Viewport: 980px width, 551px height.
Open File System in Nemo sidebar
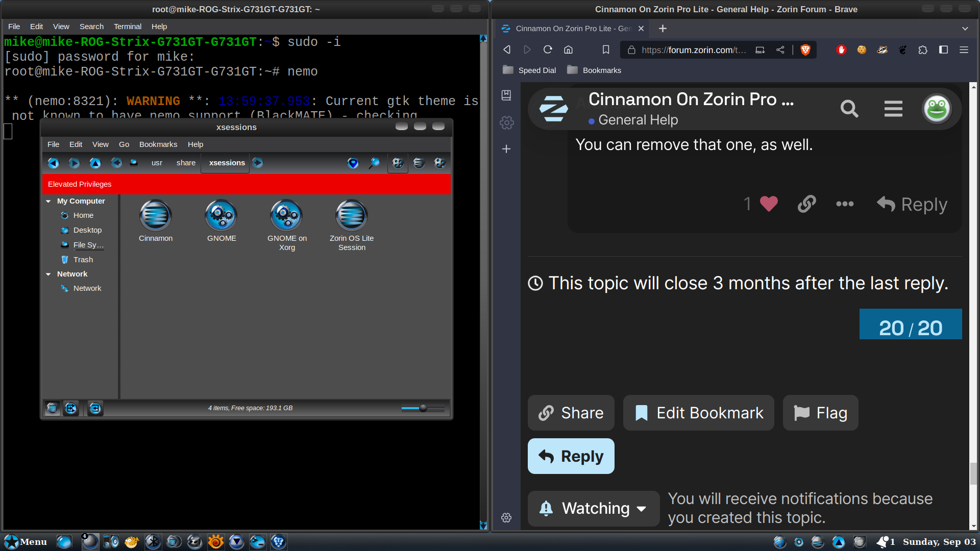pos(88,245)
